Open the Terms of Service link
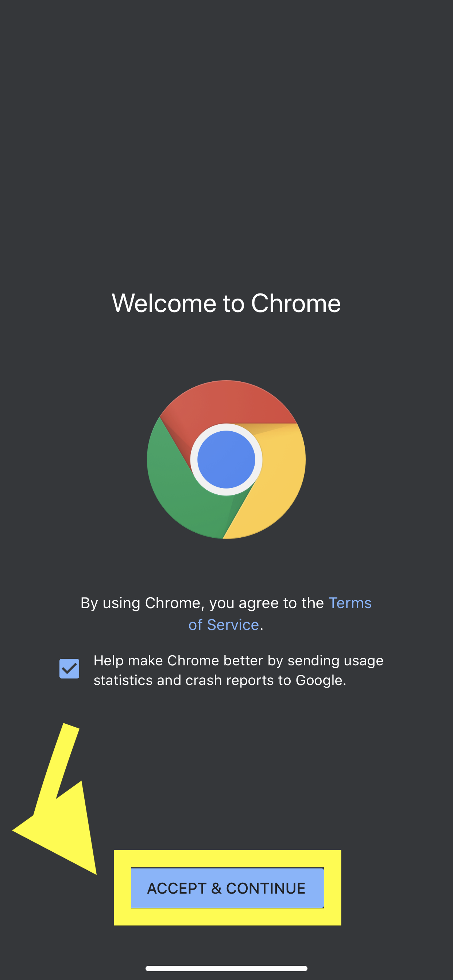This screenshot has height=980, width=453. pyautogui.click(x=280, y=614)
